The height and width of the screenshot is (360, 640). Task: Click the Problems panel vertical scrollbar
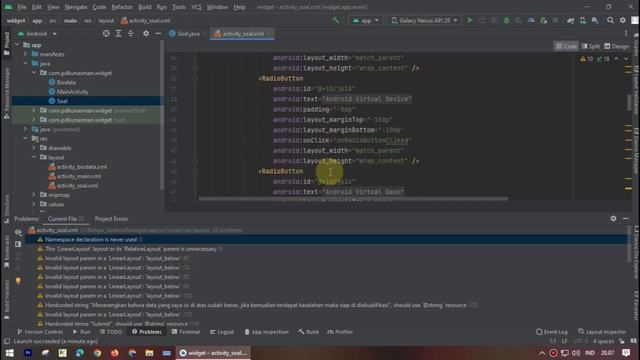[x=628, y=244]
